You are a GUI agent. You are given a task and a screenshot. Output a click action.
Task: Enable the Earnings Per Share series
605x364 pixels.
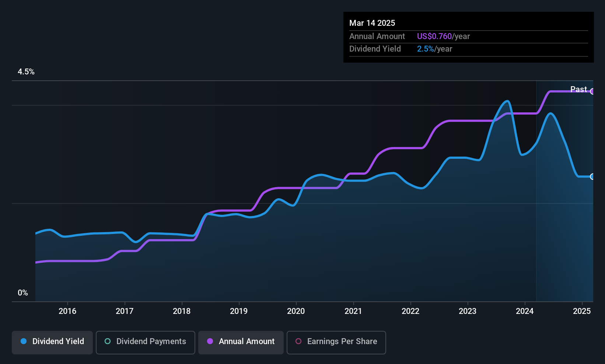pos(336,343)
